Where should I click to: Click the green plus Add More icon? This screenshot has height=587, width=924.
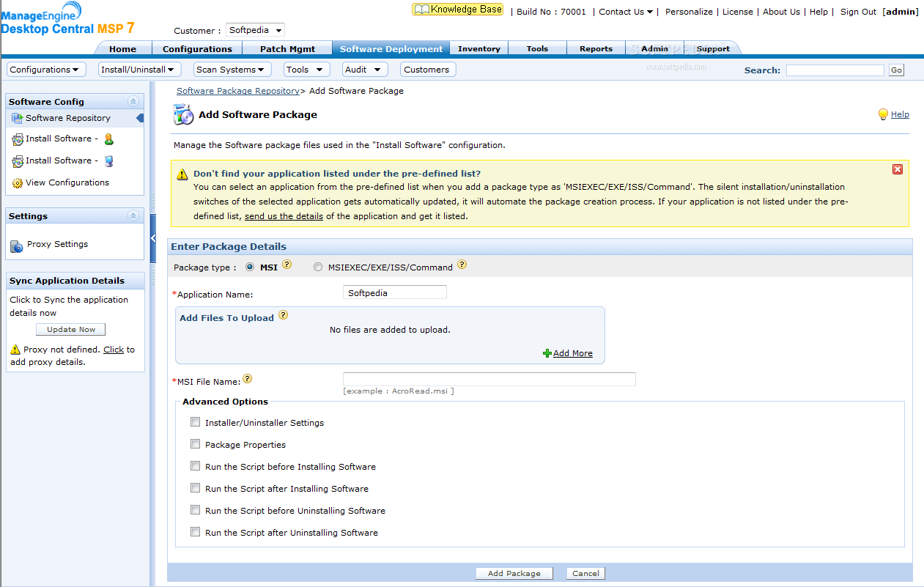pos(547,353)
